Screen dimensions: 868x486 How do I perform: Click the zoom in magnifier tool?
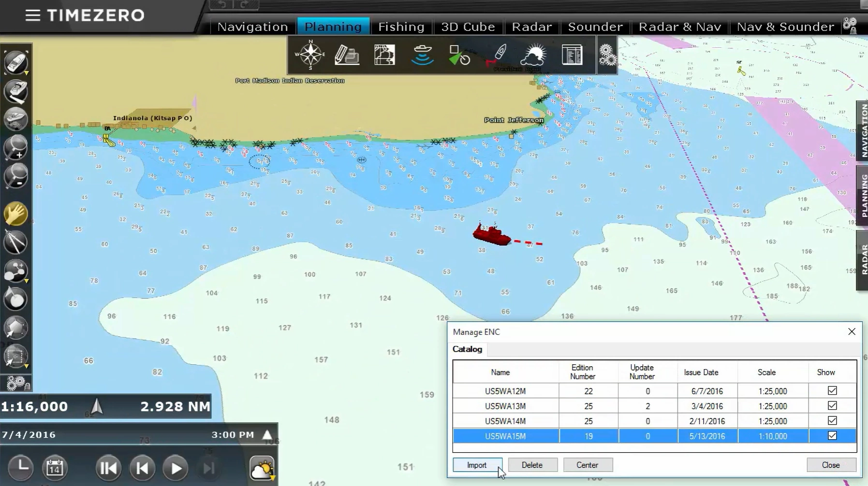(x=16, y=147)
